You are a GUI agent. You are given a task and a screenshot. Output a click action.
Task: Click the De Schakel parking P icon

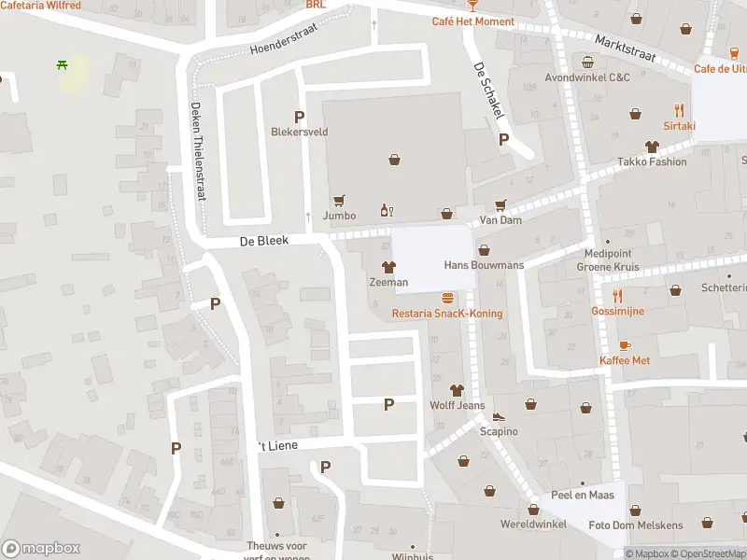(x=503, y=139)
